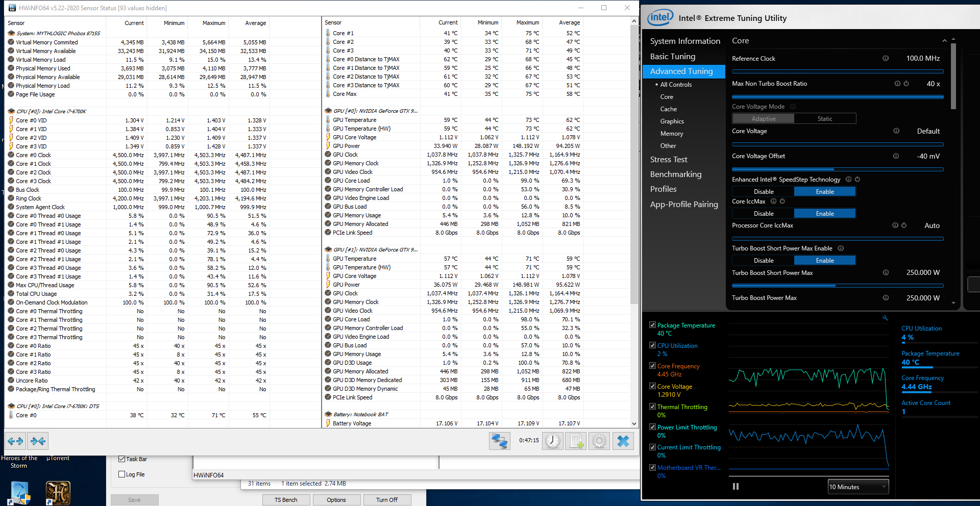
Task: Open the shield shortcut icon on desktop
Action: tap(19, 493)
